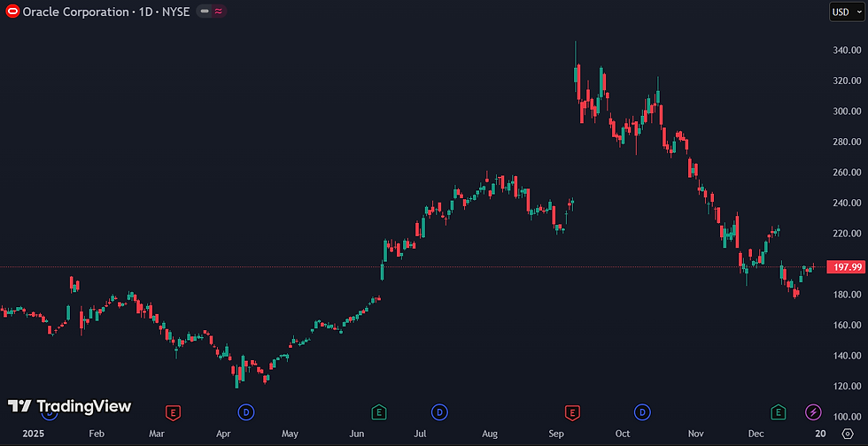Screen dimensions: 868x446
Task: Click the red Oracle logo icon
Action: (12, 12)
